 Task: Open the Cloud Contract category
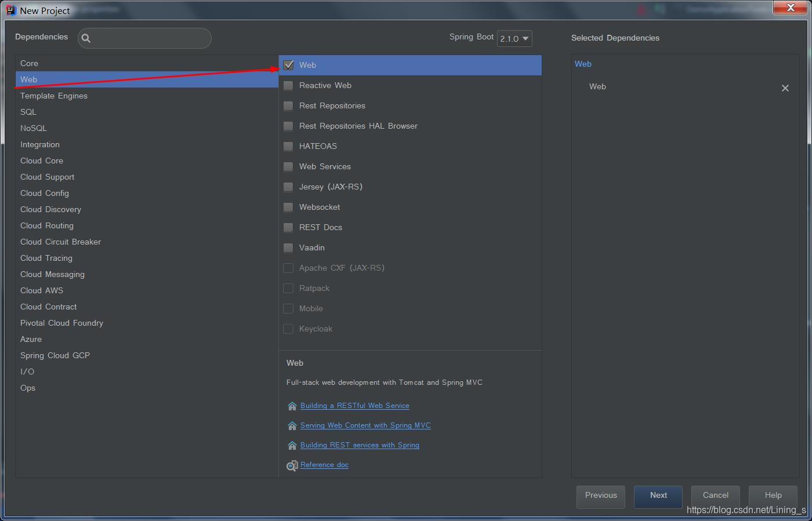[147, 307]
